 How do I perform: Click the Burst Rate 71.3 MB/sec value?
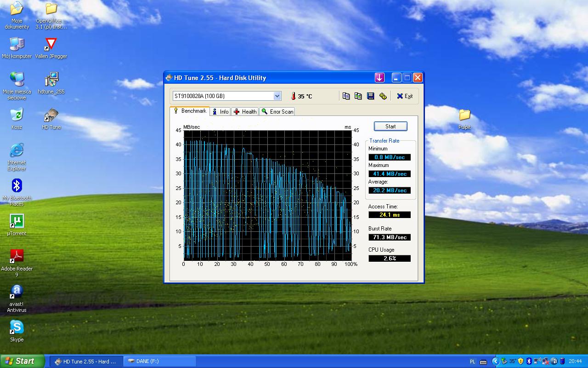click(x=390, y=237)
